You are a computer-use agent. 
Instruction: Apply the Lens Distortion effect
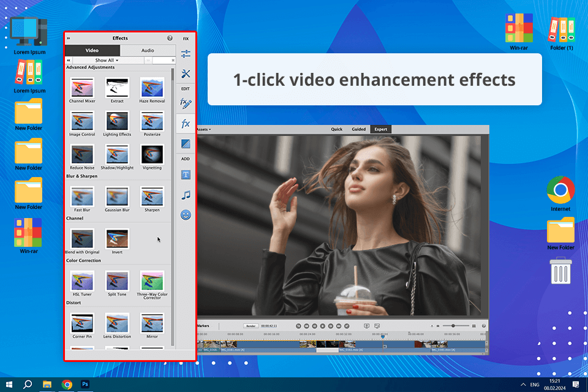click(117, 326)
